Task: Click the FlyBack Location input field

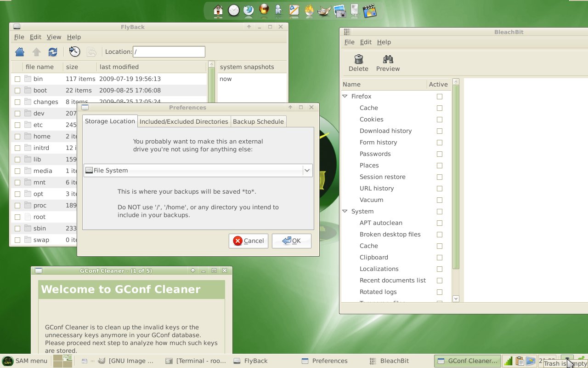Action: [x=169, y=52]
